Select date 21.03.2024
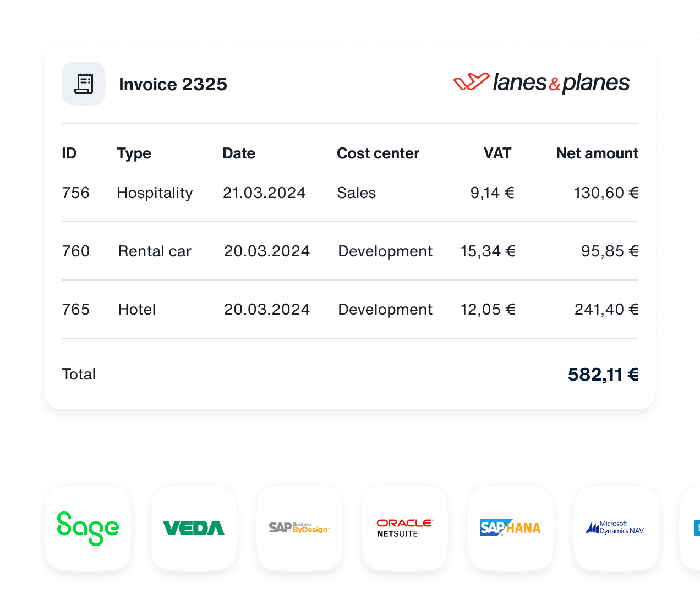700x616 pixels. tap(264, 193)
